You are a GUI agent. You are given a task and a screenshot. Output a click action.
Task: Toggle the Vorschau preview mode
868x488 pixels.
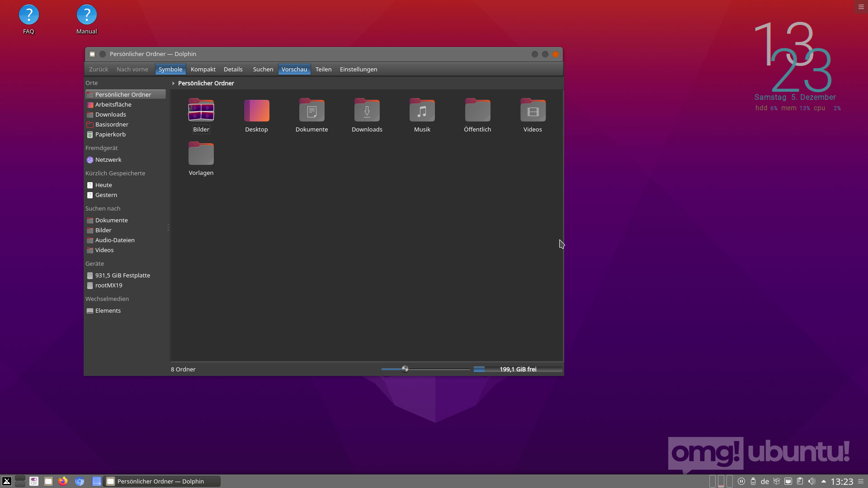[x=294, y=69]
